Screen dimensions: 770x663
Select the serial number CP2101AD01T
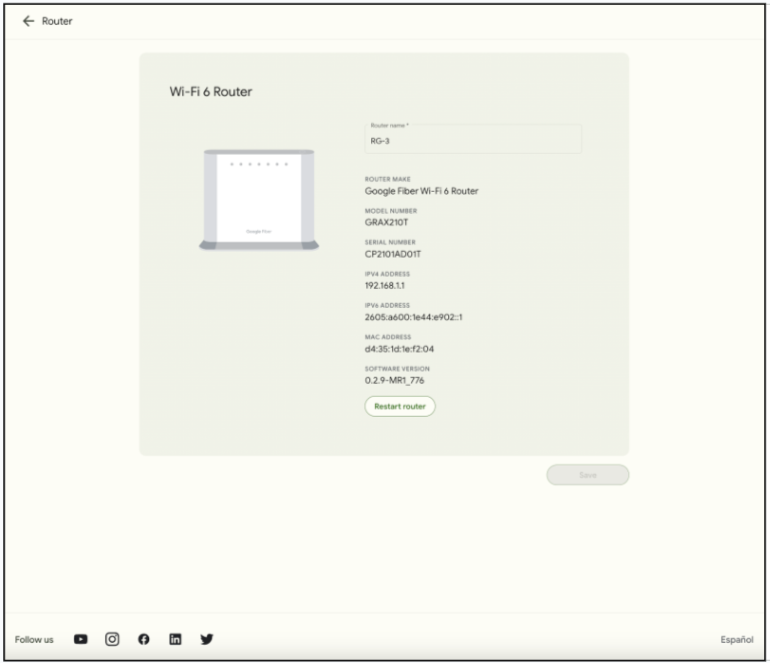pyautogui.click(x=393, y=254)
